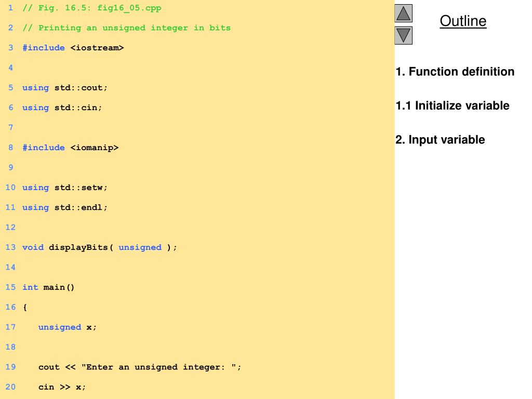The image size is (532, 399).
Task: Open the underlined Outline link
Action: [463, 21]
